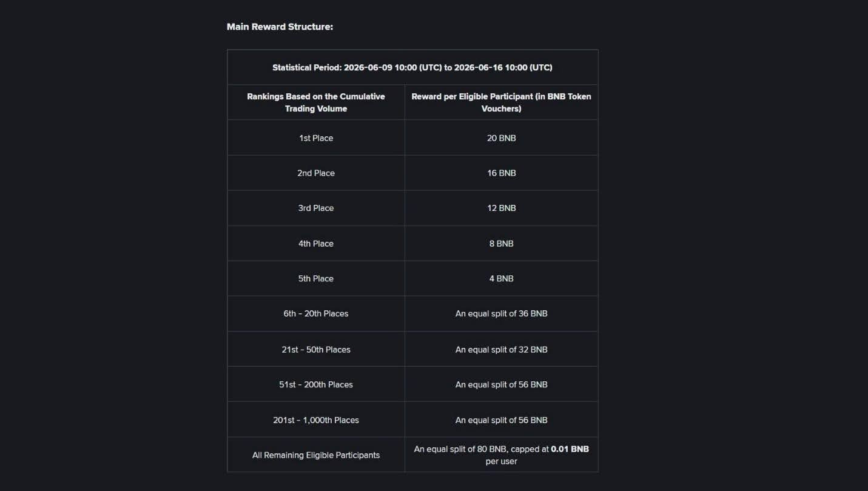The width and height of the screenshot is (868, 491).
Task: Select the 3rd Place cell
Action: 316,208
